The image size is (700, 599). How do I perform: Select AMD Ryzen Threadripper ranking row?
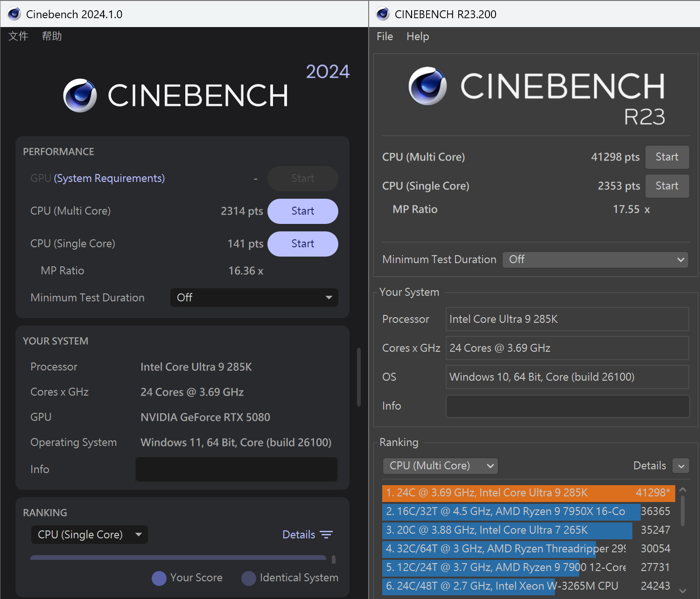click(528, 549)
